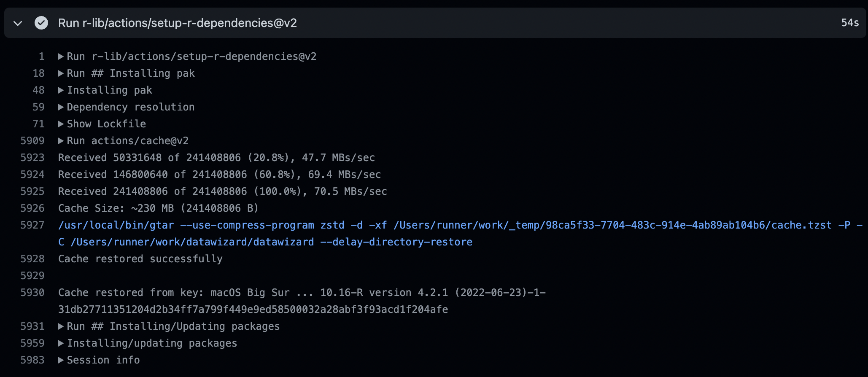The height and width of the screenshot is (377, 868).
Task: Select the 'Cache restored successfully' log line
Action: (141, 259)
